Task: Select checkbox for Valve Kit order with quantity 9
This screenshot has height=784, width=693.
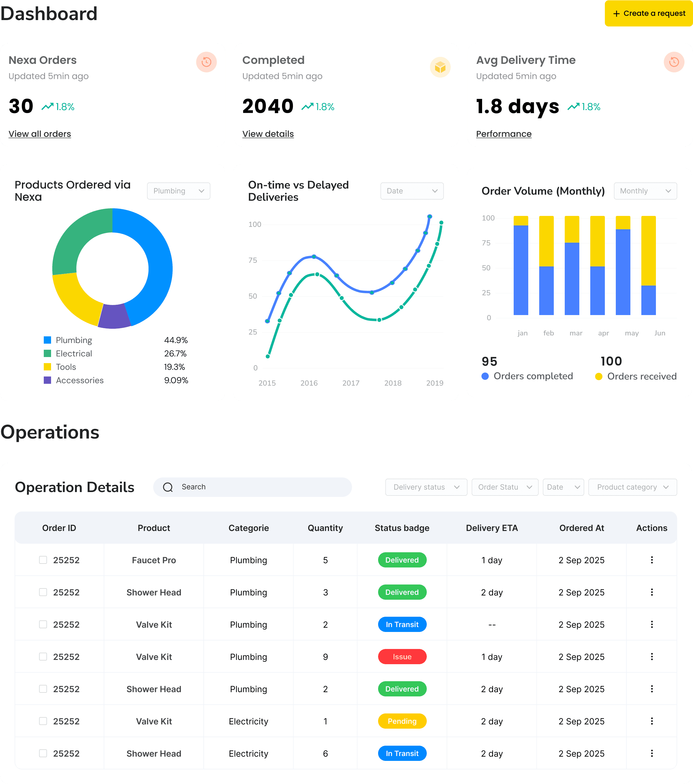Action: 43,657
